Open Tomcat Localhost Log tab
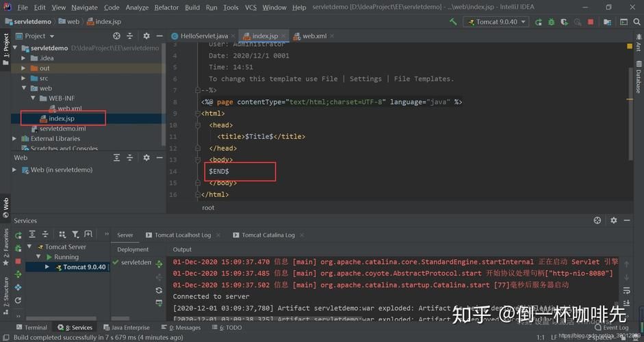The height and width of the screenshot is (342, 644). (x=182, y=235)
